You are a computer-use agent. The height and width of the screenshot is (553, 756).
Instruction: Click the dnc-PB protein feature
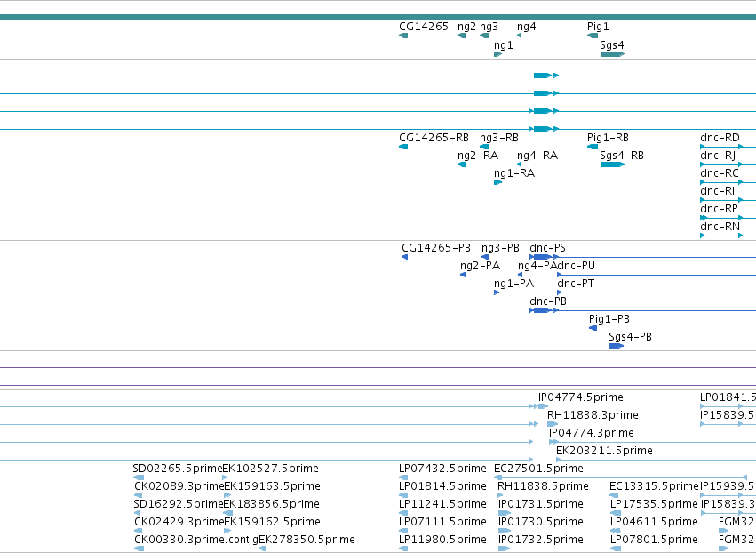(x=642, y=310)
